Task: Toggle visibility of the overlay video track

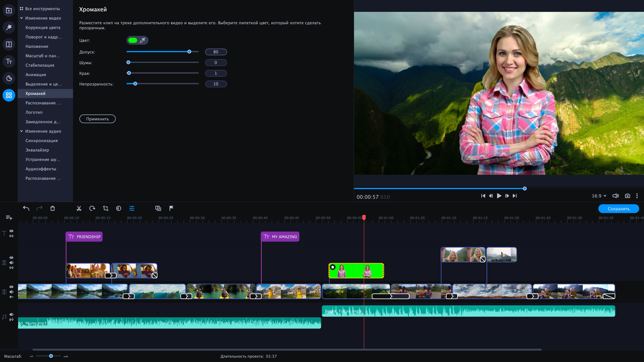Action: click(x=11, y=258)
